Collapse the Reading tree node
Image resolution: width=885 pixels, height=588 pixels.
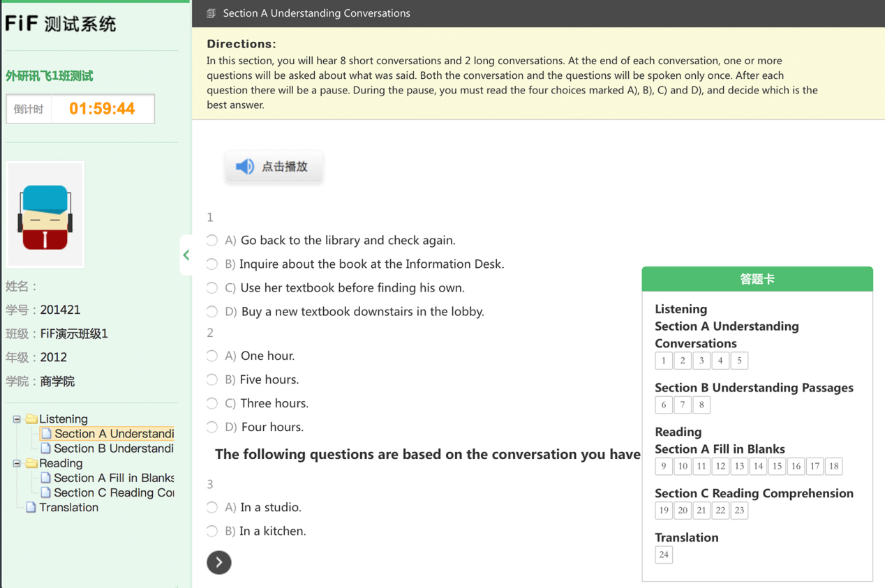pyautogui.click(x=17, y=463)
